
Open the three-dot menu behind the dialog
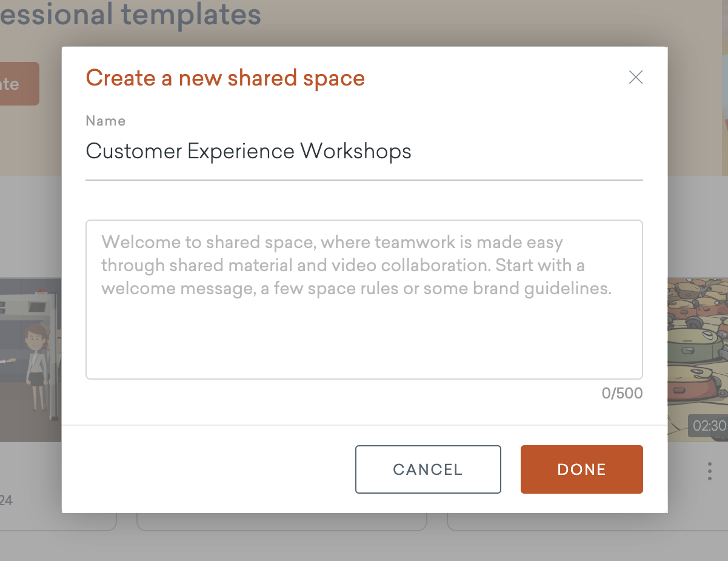tap(709, 471)
